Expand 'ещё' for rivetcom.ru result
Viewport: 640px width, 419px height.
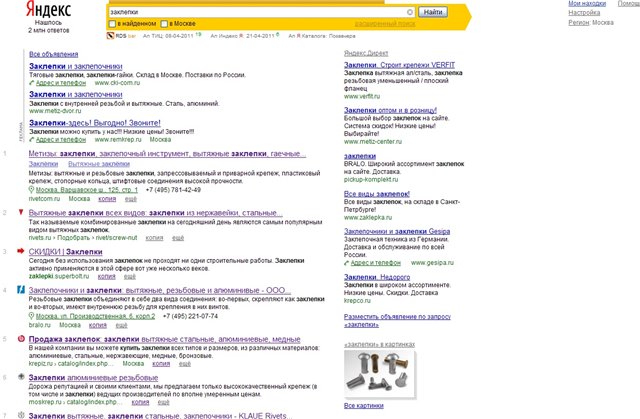point(131,199)
